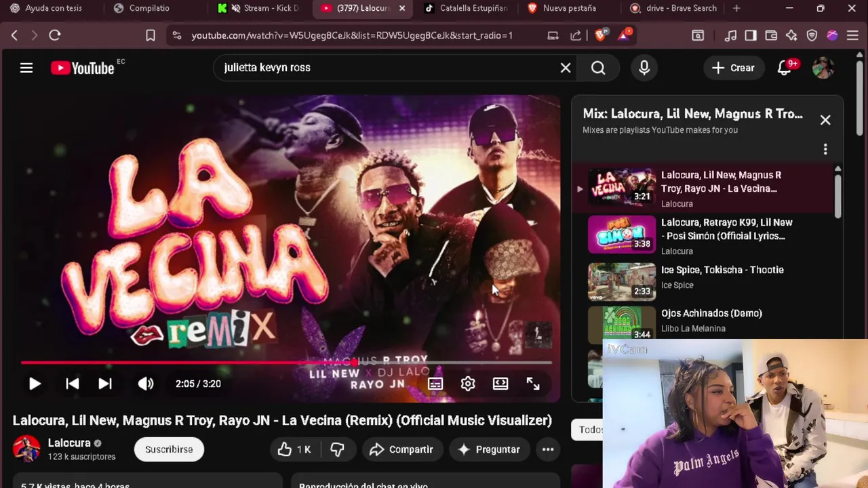The width and height of the screenshot is (868, 488).
Task: Toggle subtitles on the player
Action: (435, 384)
